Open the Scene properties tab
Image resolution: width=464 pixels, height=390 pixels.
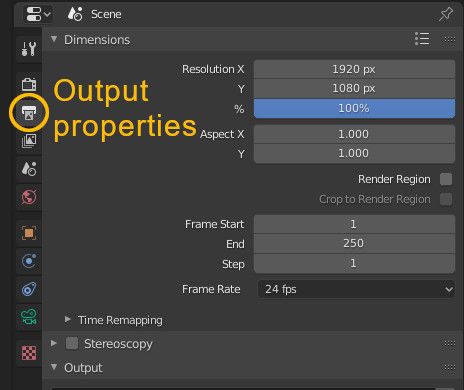(x=29, y=169)
